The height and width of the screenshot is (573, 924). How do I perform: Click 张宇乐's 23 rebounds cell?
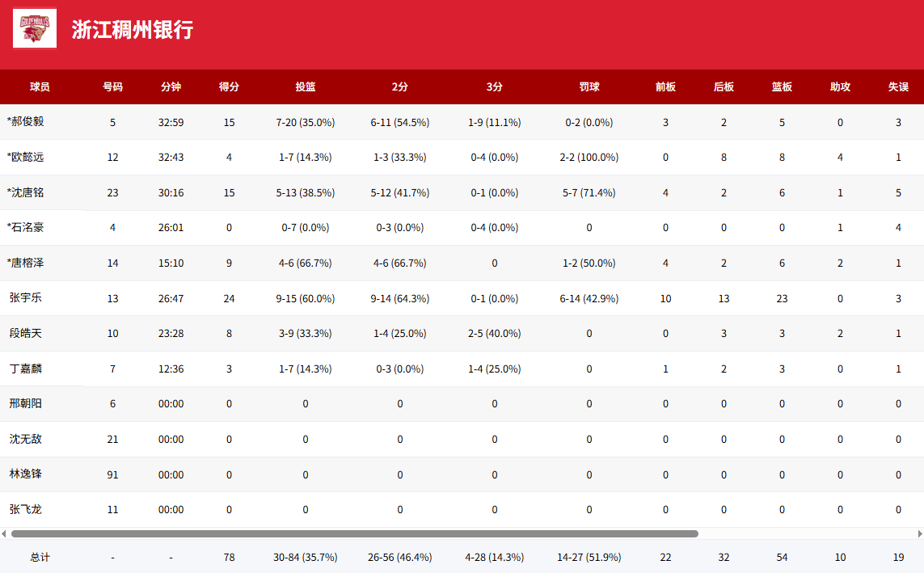coord(782,298)
